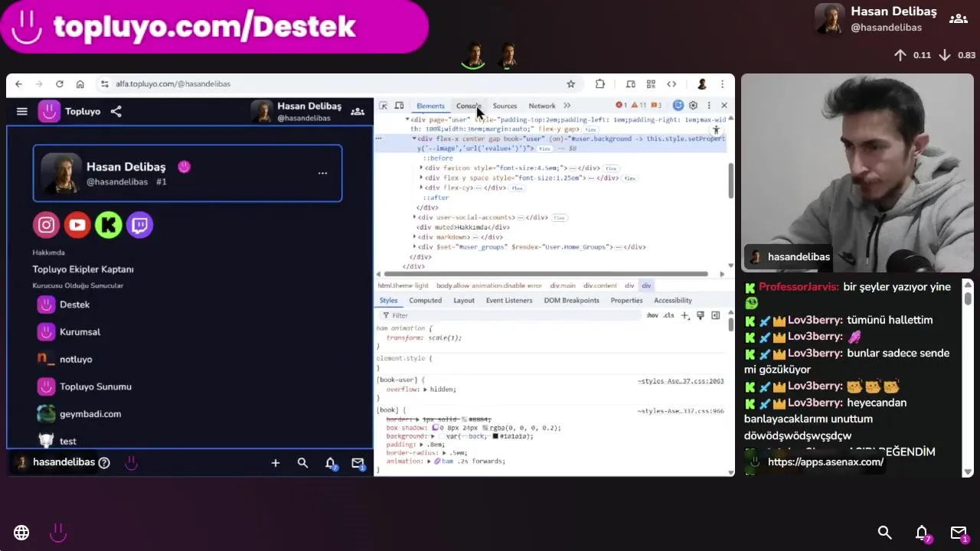The image size is (980, 551).
Task: Open overlay notification bell at bottom right
Action: click(x=923, y=533)
